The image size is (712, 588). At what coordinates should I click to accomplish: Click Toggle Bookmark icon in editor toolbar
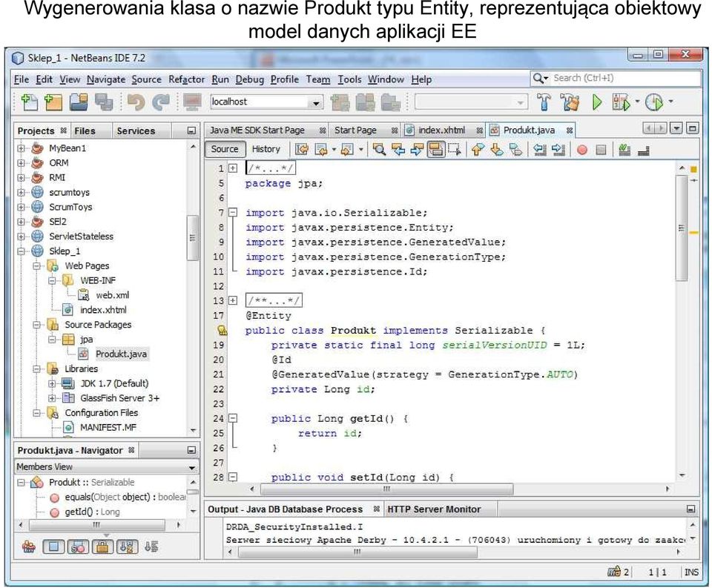tap(516, 149)
